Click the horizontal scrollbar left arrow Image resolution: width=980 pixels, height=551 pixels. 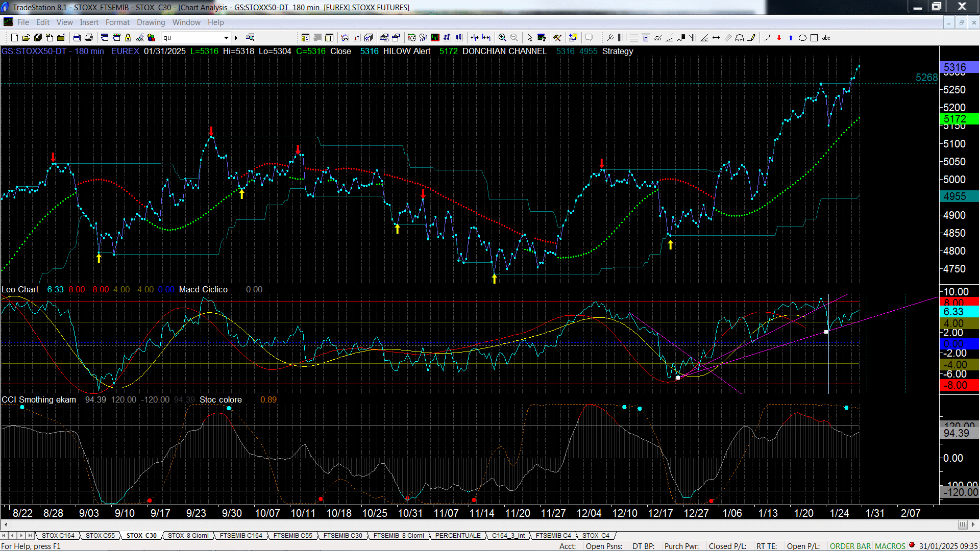coord(6,525)
